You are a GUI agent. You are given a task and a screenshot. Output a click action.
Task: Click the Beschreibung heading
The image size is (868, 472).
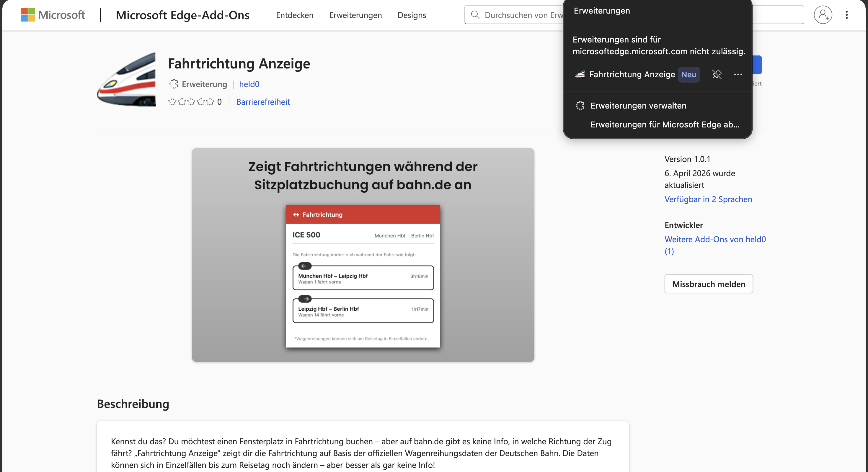[133, 404]
